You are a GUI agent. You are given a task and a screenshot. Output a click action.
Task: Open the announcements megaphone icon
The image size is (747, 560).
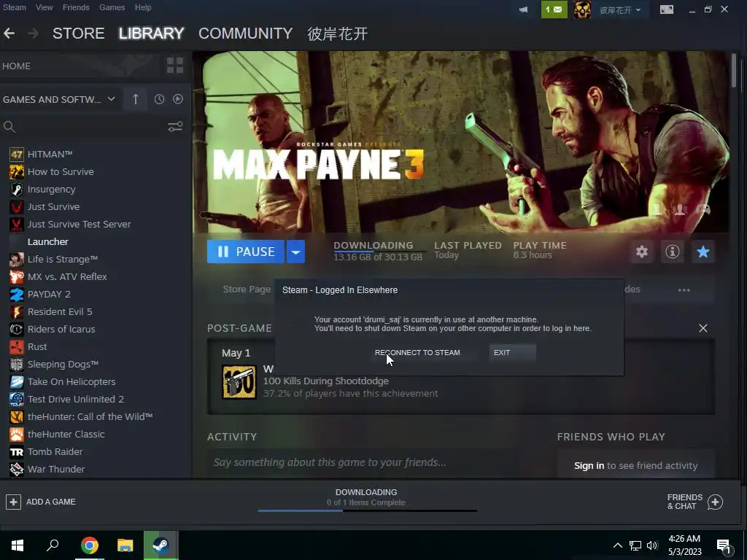click(x=523, y=9)
